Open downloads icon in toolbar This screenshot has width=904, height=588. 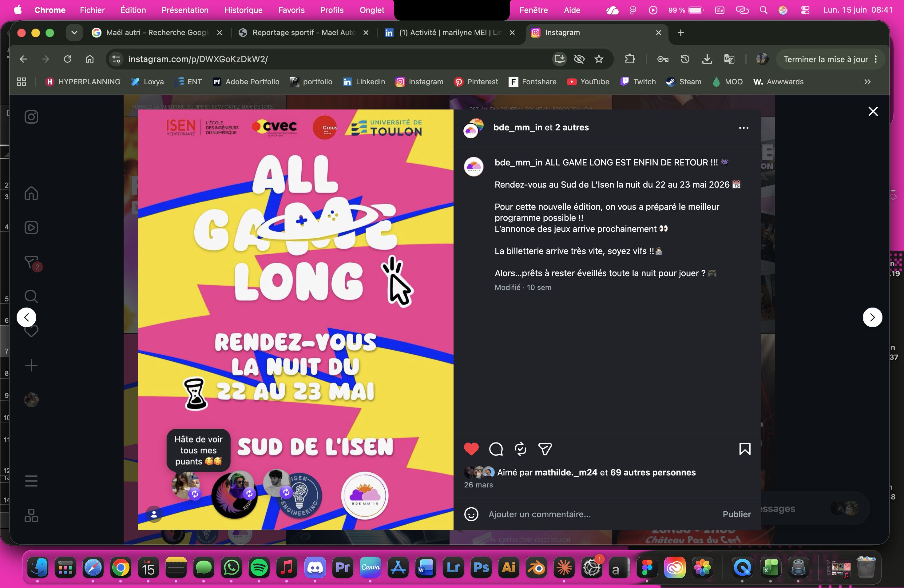tap(707, 59)
